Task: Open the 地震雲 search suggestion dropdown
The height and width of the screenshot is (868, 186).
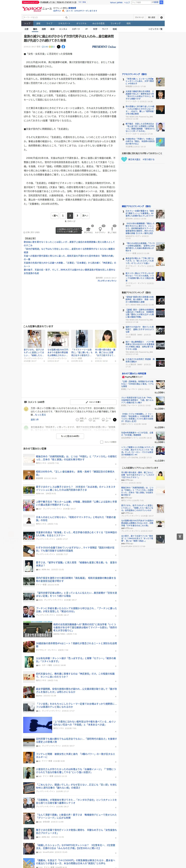Action: (x=155, y=2)
